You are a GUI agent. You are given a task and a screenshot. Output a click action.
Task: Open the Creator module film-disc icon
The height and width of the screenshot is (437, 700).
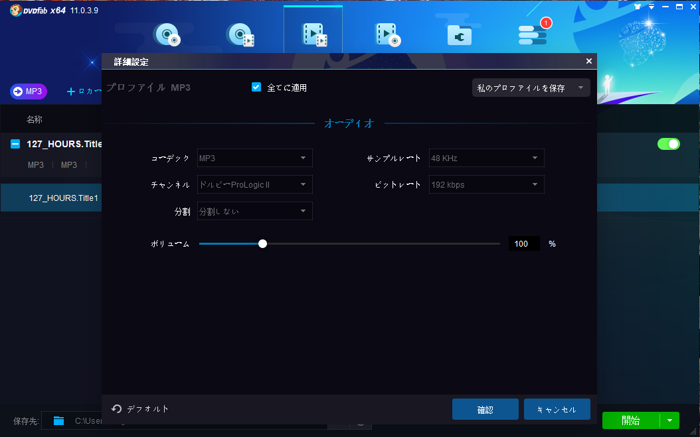coord(388,34)
